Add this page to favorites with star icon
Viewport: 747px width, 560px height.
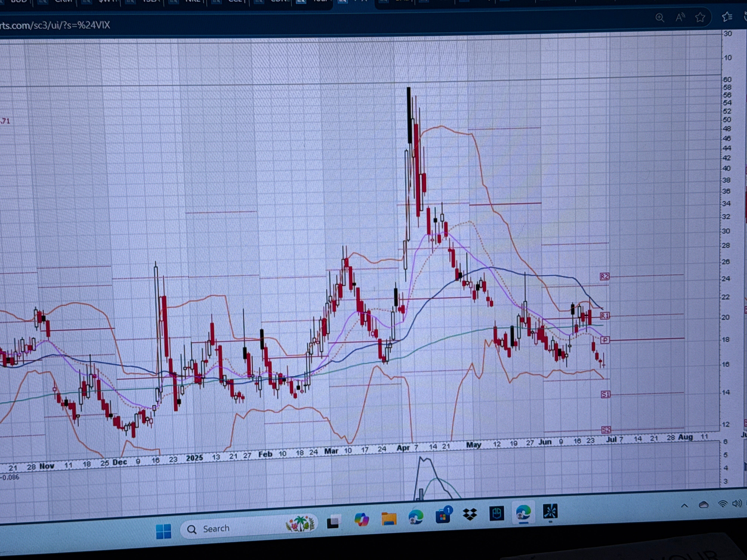[700, 17]
